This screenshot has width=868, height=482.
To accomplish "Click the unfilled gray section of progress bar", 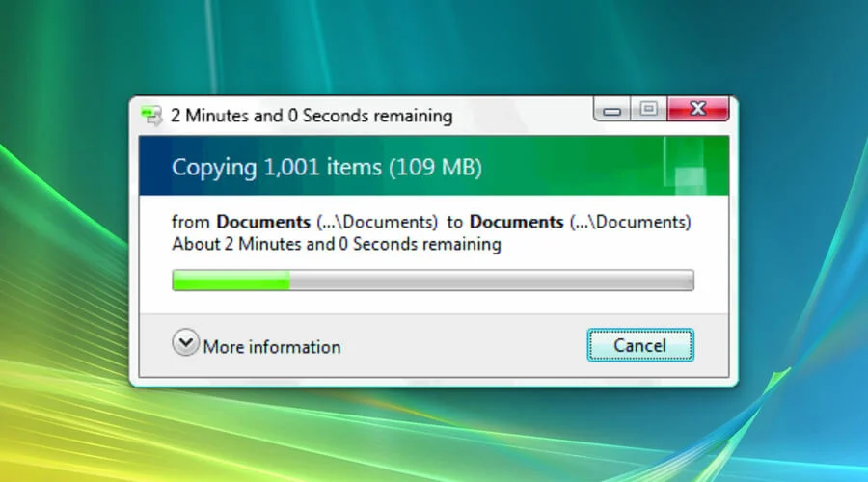I will coord(491,281).
